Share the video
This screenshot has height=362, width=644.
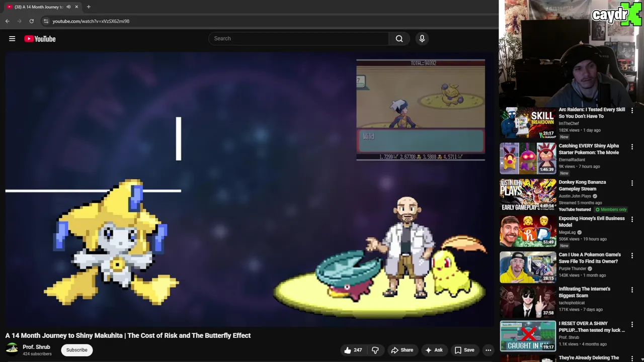[402, 350]
